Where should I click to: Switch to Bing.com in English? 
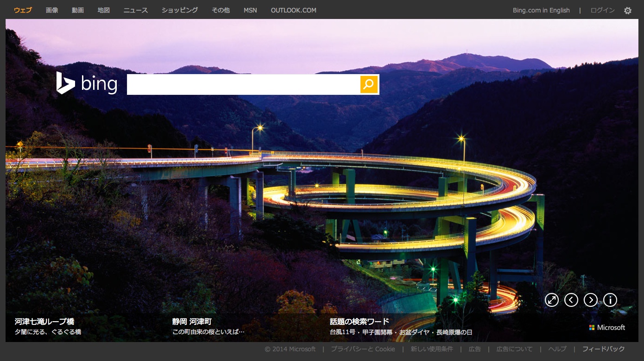[x=541, y=10]
